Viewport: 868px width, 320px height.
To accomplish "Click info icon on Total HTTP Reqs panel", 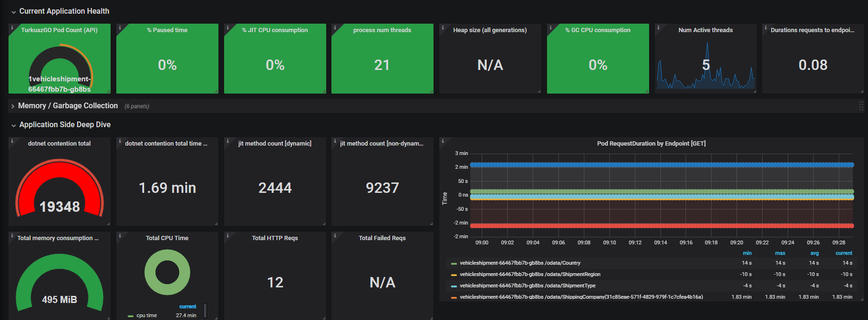I will coord(228,236).
